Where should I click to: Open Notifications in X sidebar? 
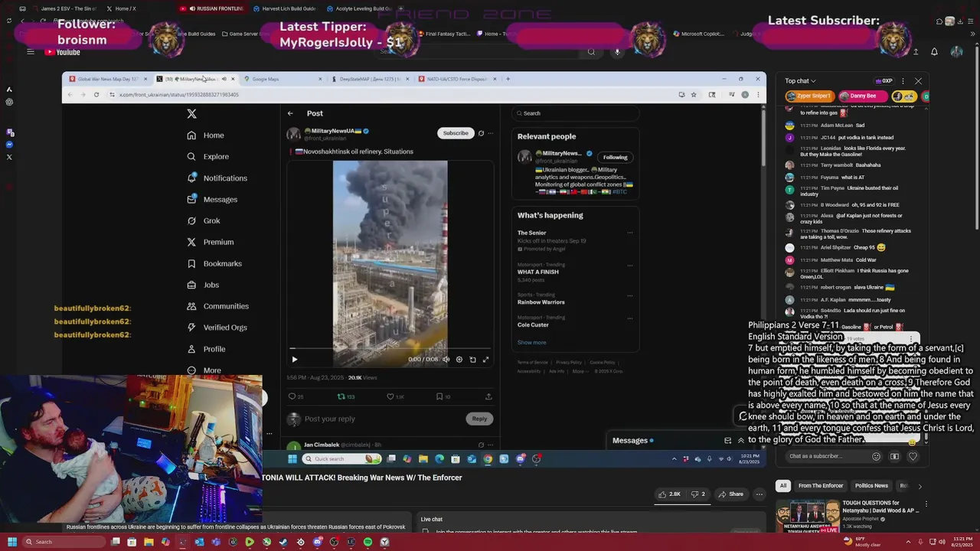pos(217,178)
